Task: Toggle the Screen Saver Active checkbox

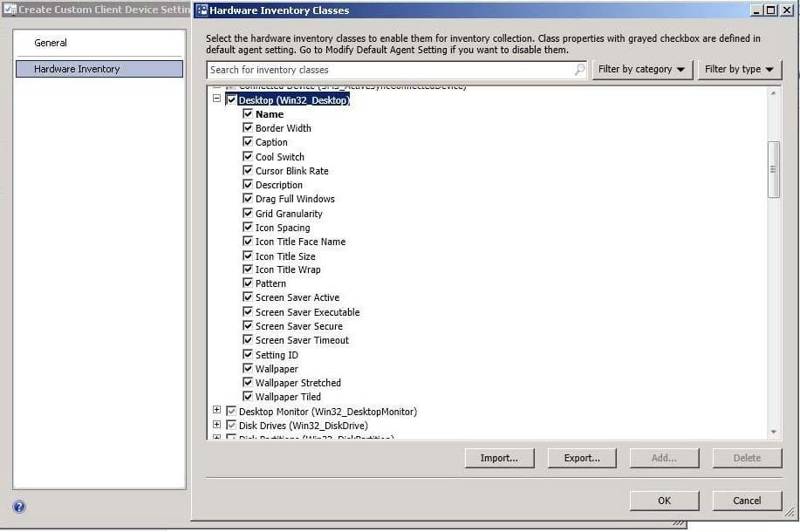Action: pos(248,298)
